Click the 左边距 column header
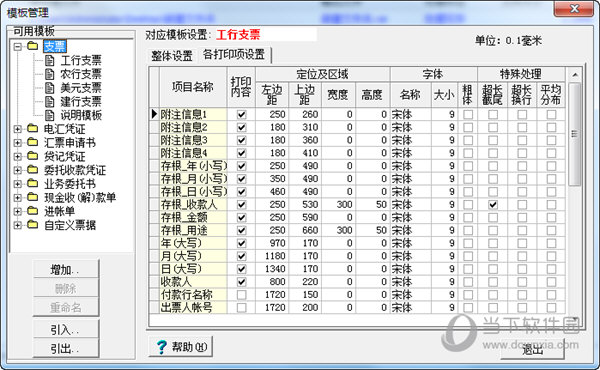This screenshot has height=370, width=600. tap(272, 95)
